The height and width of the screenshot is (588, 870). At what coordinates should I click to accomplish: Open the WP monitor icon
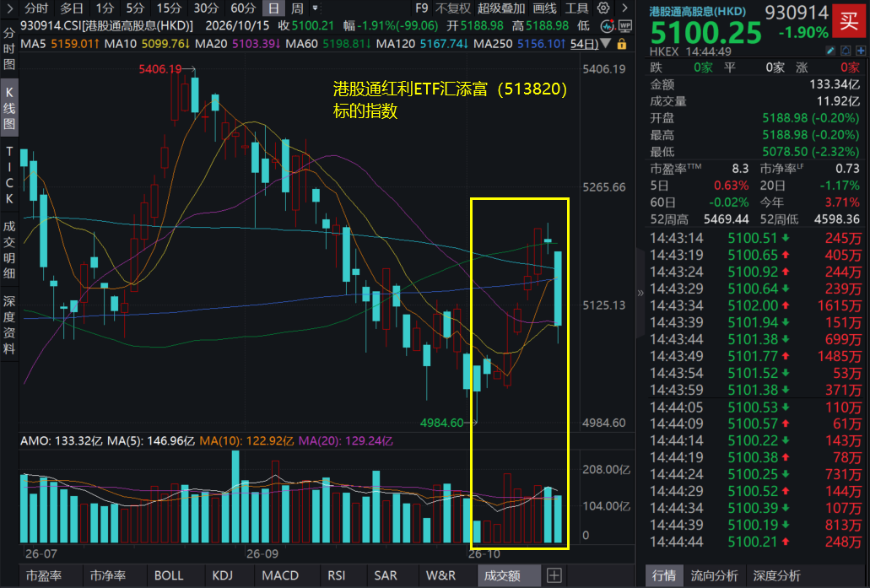pyautogui.click(x=625, y=26)
